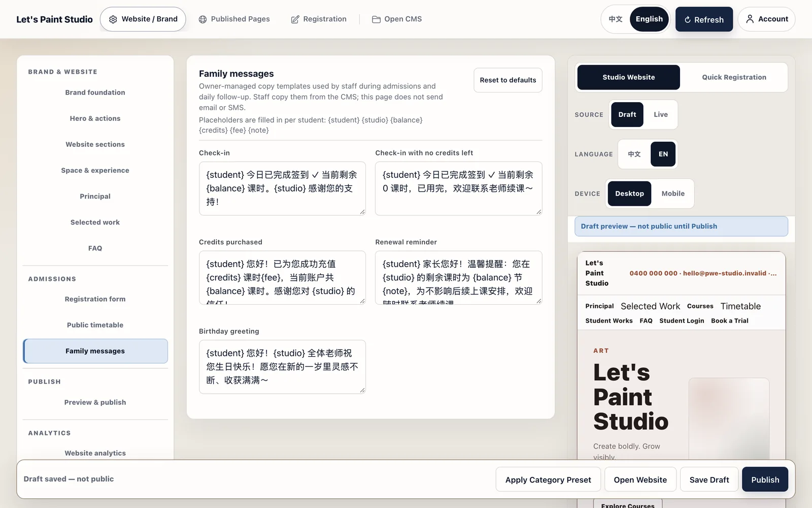The image size is (812, 508).
Task: Open Preview & publish page
Action: (x=95, y=402)
